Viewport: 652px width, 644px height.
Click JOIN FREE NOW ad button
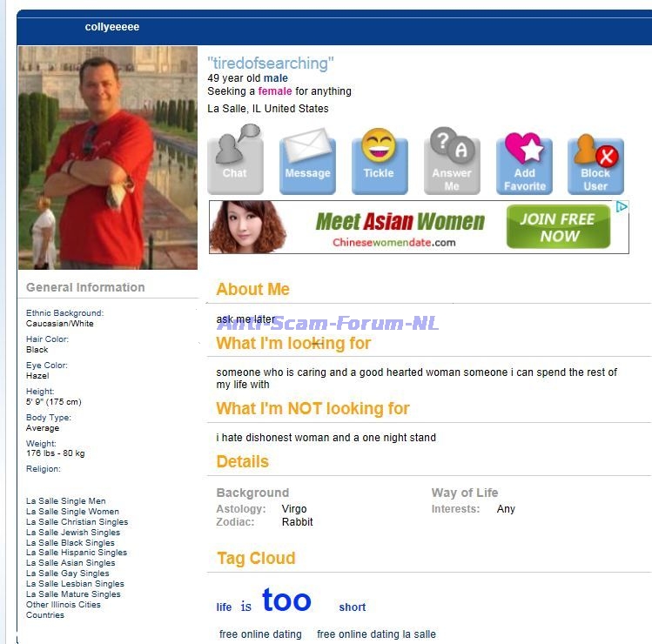click(x=558, y=227)
